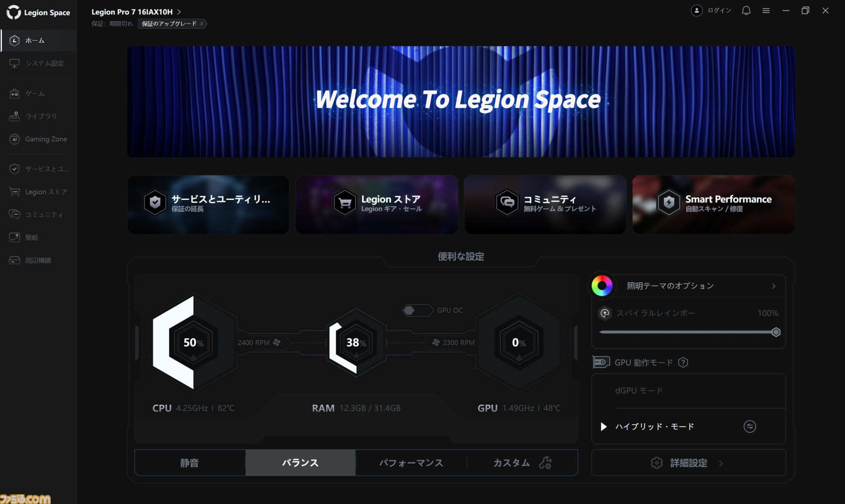The width and height of the screenshot is (845, 504).
Task: Open システム設定 in the sidebar
Action: (x=38, y=63)
